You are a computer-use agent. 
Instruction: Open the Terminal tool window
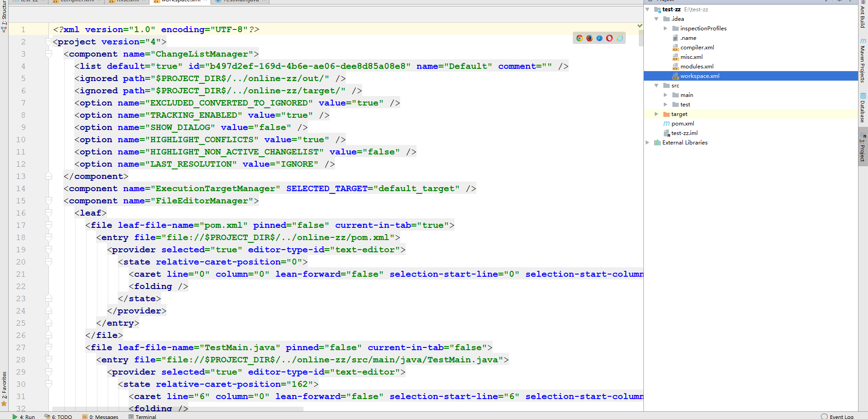(x=142, y=416)
